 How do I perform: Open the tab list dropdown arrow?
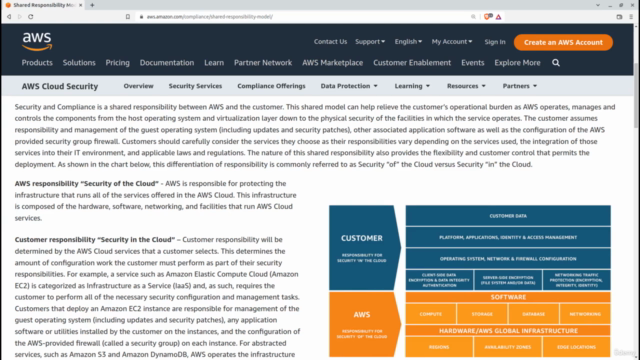pyautogui.click(x=598, y=5)
